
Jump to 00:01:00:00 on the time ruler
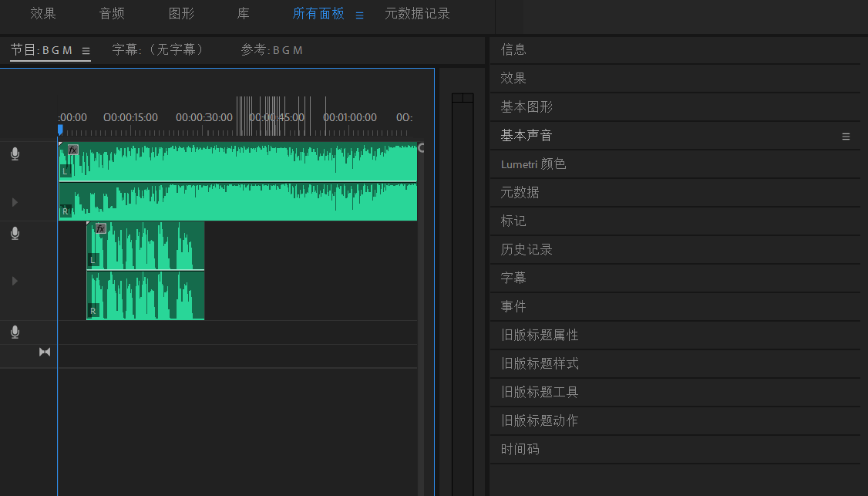pyautogui.click(x=350, y=117)
